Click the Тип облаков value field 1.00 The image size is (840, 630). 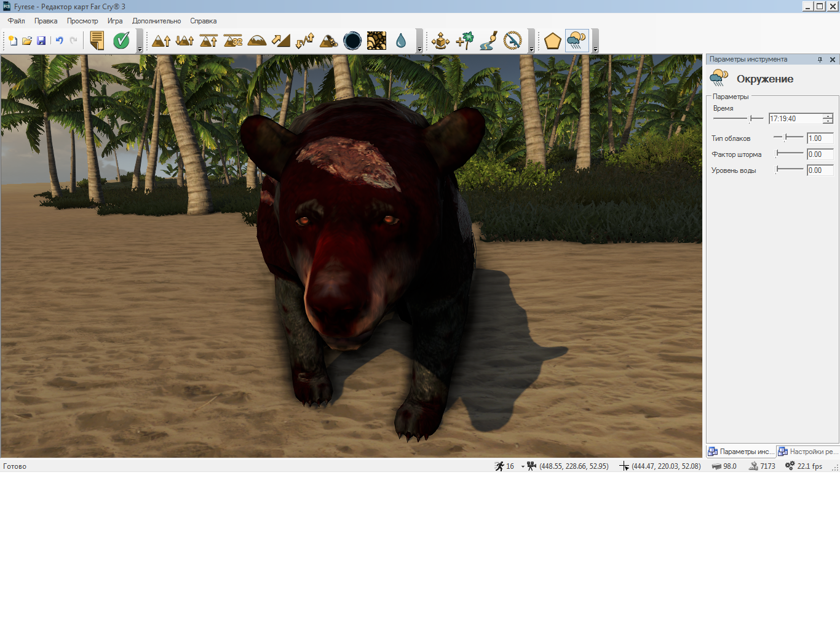[820, 138]
